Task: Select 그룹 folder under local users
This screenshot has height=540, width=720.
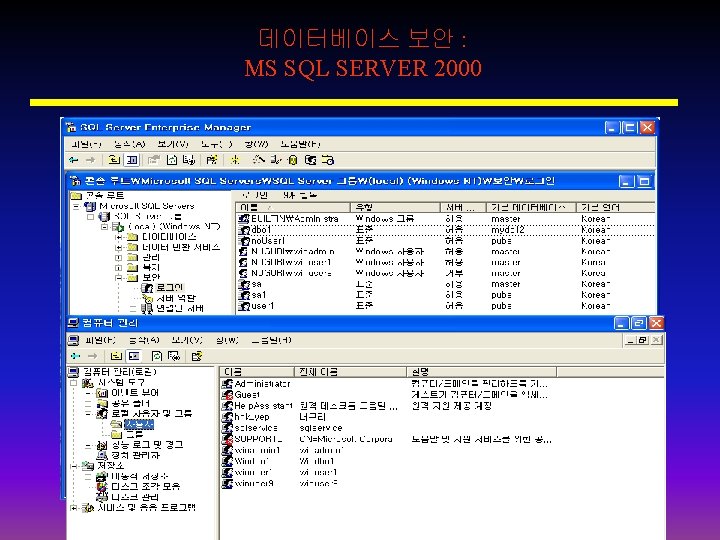Action: [x=134, y=434]
